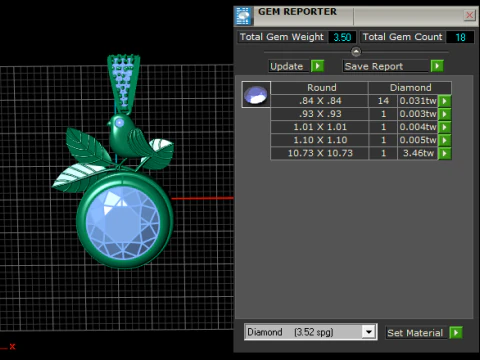The height and width of the screenshot is (360, 480).
Task: Click the Total Gem Count value 18
Action: [460, 37]
